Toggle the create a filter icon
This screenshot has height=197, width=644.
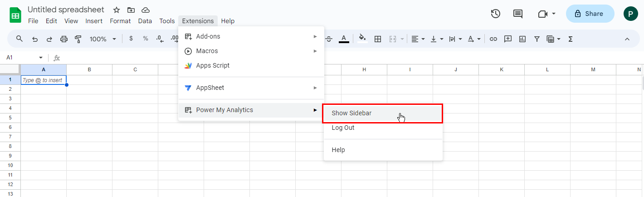[x=537, y=39]
